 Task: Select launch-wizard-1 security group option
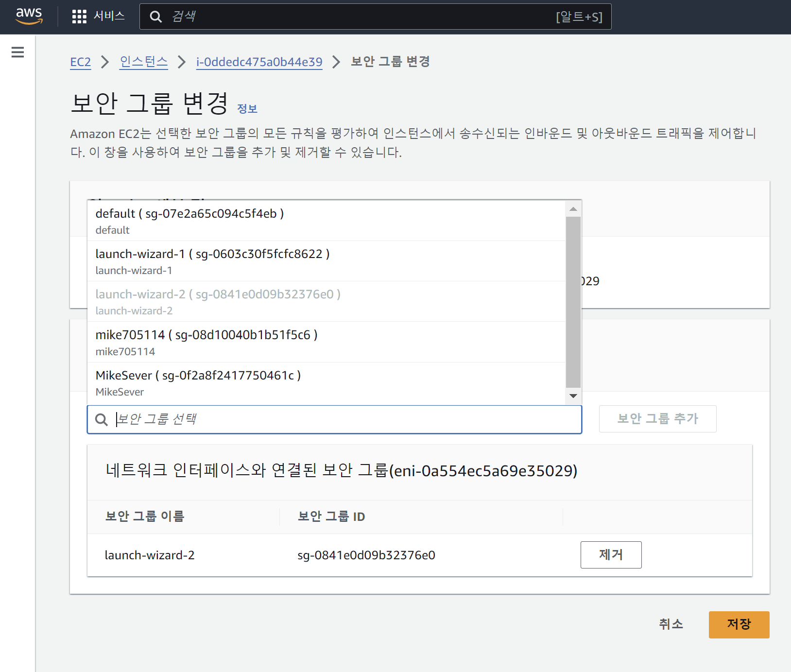pos(327,261)
